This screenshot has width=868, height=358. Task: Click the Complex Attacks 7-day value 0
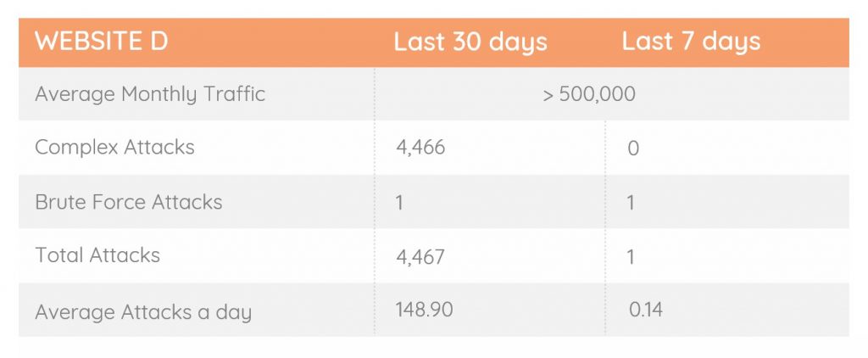click(x=633, y=148)
